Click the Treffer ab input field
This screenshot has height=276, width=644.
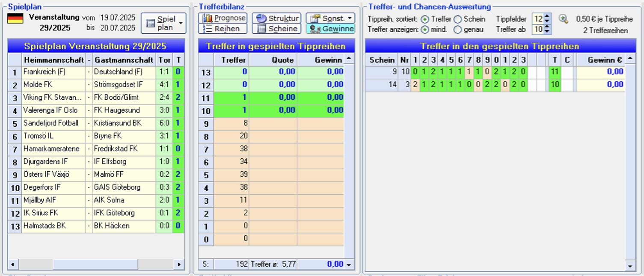coord(538,30)
